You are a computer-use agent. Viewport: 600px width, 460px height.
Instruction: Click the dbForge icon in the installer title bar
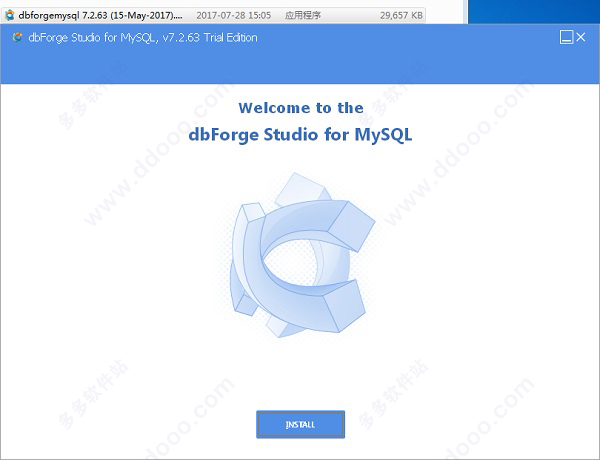click(x=17, y=38)
